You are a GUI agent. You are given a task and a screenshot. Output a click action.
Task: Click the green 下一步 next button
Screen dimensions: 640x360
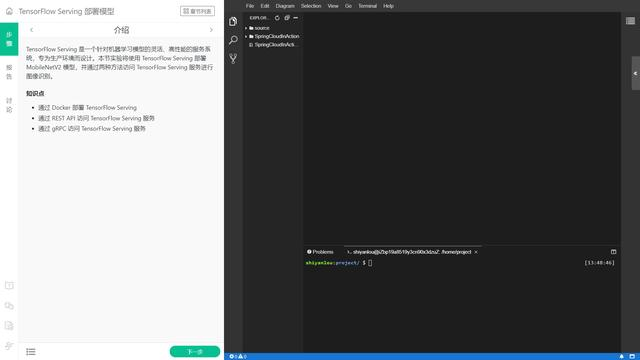[195, 351]
